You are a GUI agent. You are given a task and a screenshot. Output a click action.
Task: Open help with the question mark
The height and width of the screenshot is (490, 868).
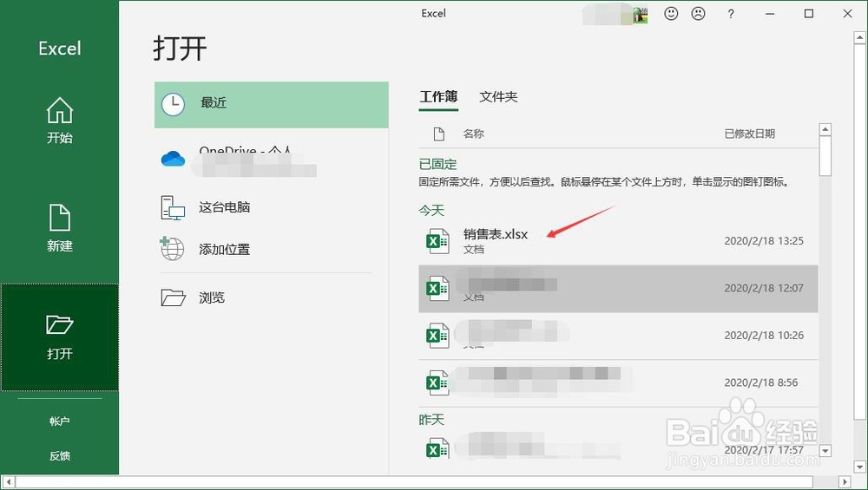[731, 14]
